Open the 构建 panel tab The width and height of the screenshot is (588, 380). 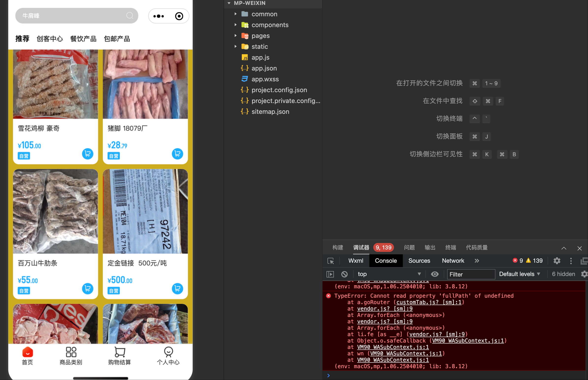338,247
